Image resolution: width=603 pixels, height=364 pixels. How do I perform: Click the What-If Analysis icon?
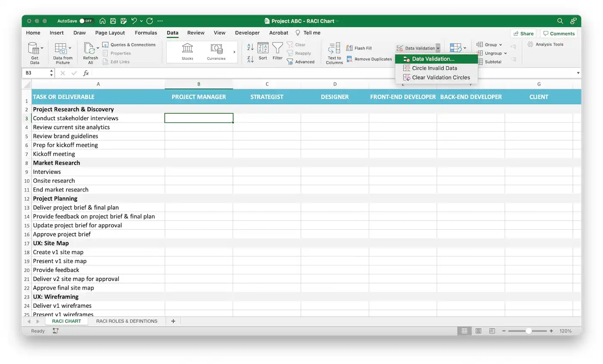[x=456, y=48]
